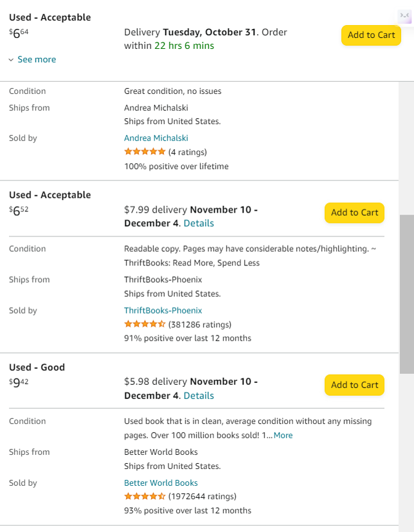Click 'More' to expand Better World Books condition

283,435
